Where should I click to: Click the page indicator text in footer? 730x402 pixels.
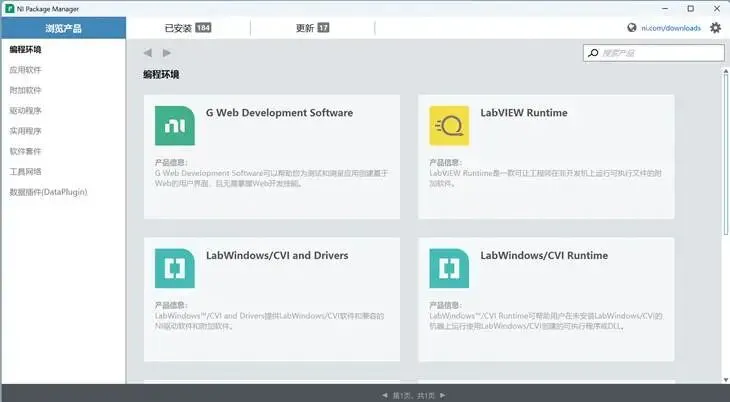413,395
